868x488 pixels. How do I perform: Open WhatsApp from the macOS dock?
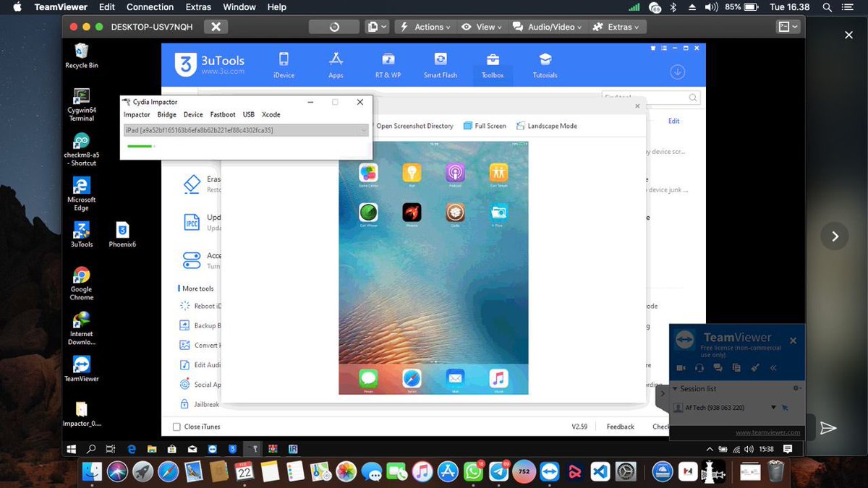(473, 472)
